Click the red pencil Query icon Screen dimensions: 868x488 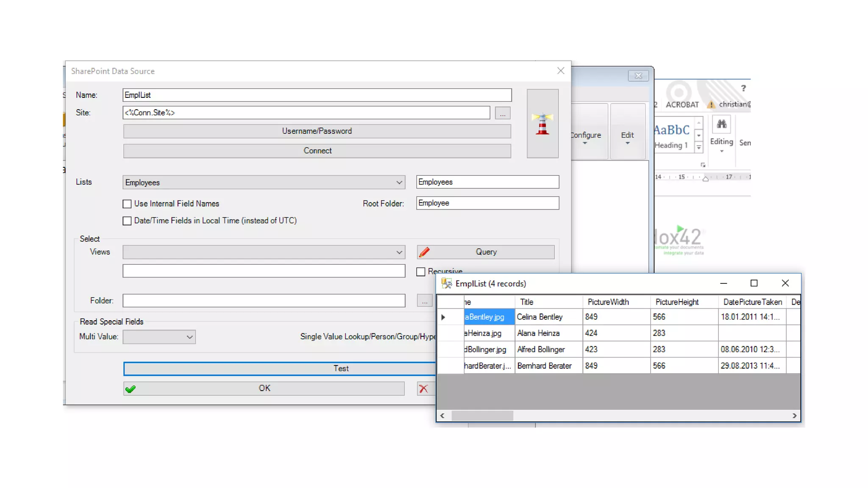424,252
